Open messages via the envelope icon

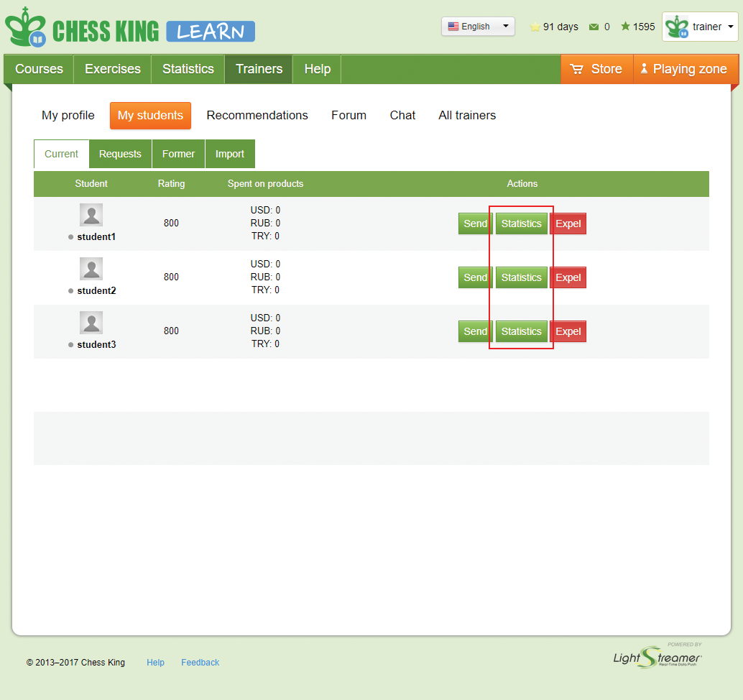pyautogui.click(x=594, y=27)
